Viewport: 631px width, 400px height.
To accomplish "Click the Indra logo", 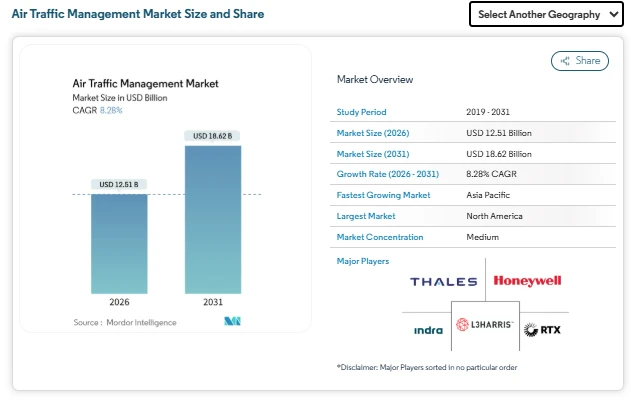I will pos(429,329).
